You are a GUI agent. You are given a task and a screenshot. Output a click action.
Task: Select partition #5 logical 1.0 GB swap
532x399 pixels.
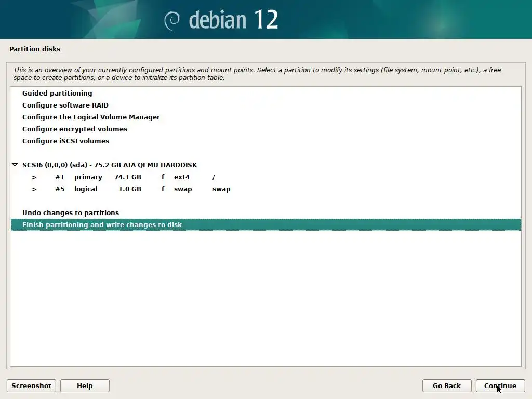pos(265,189)
